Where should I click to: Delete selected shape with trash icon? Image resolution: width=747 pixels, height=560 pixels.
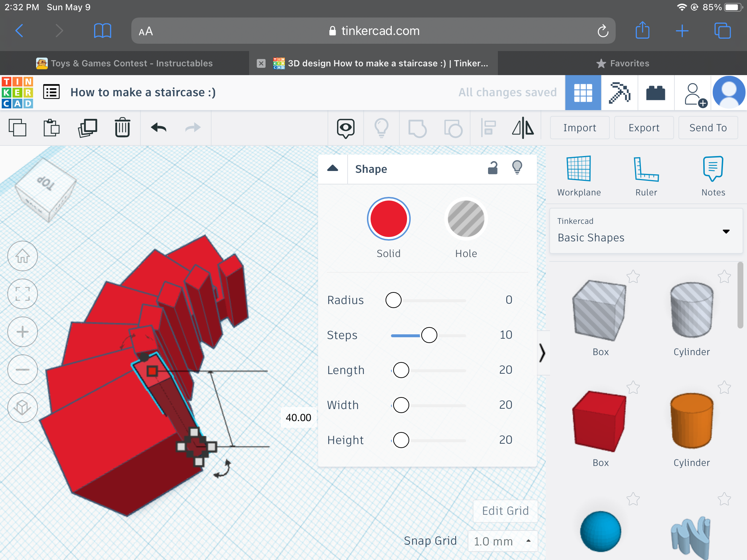tap(123, 128)
